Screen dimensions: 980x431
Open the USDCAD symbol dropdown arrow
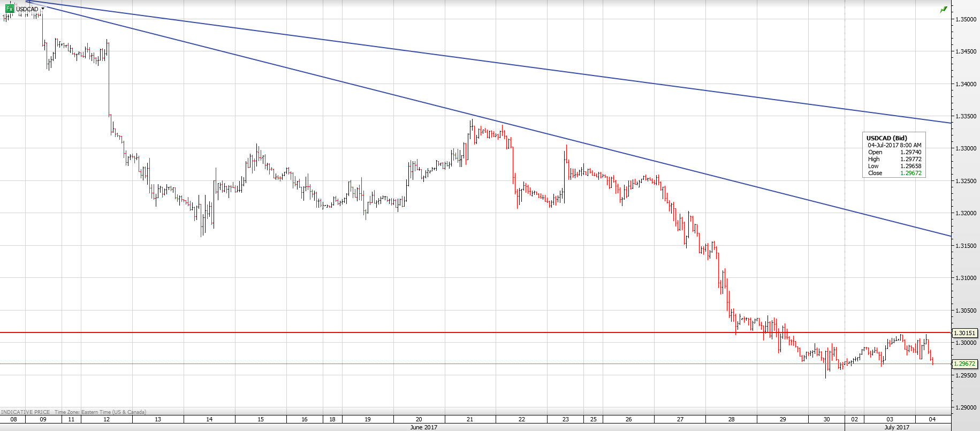click(43, 9)
